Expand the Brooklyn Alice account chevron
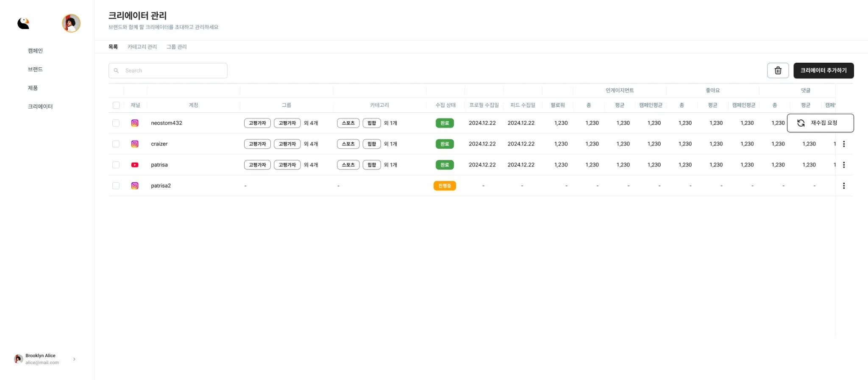This screenshot has height=380, width=868. click(x=74, y=359)
